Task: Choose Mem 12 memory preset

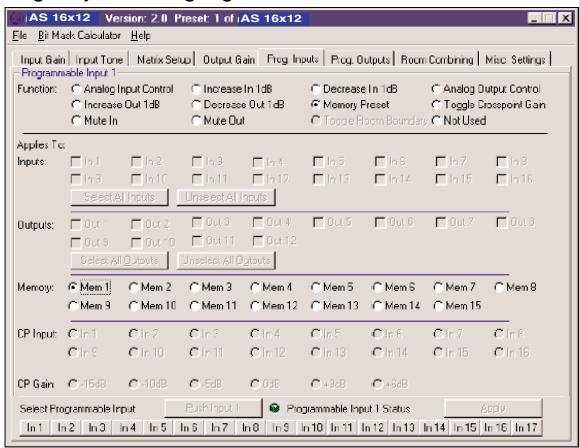Action: 274,306
